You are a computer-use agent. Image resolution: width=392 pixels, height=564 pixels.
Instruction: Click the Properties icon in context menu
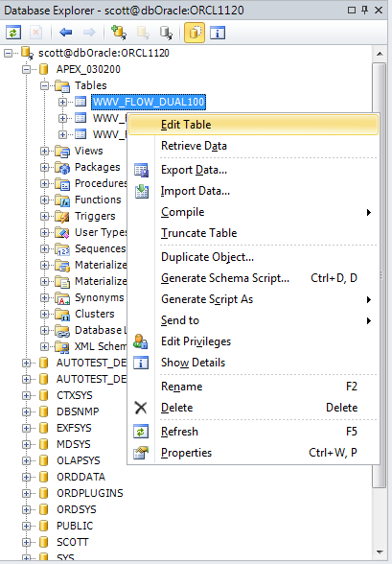pyautogui.click(x=141, y=453)
